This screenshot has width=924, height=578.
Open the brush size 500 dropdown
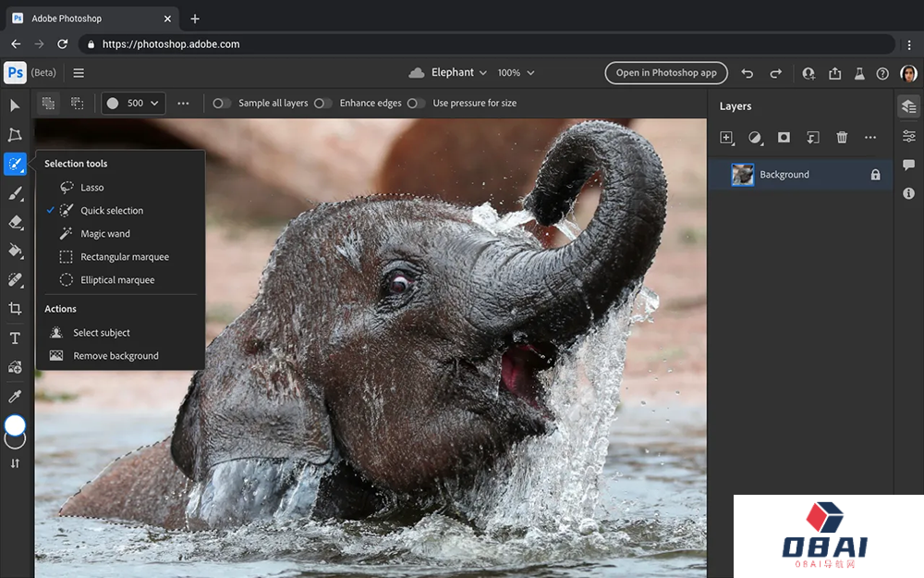(x=132, y=103)
